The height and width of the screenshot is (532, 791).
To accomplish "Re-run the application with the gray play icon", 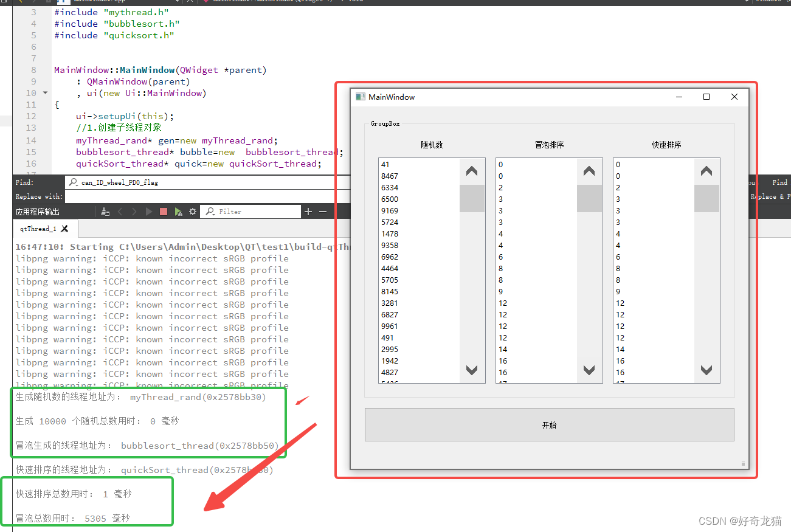I will (x=149, y=212).
